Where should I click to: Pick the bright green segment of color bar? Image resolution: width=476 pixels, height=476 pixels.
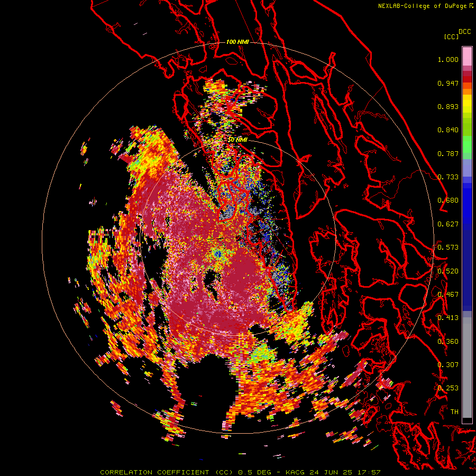point(467,144)
